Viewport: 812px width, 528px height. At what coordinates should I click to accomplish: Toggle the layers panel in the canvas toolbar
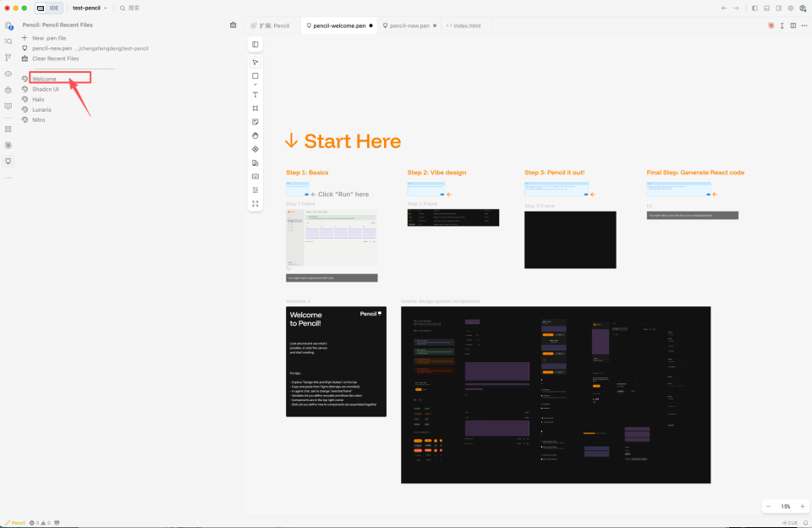255,45
